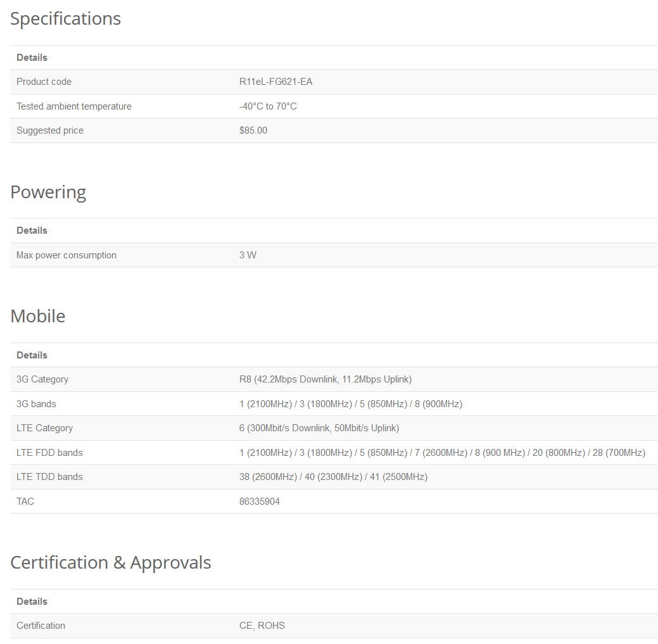Image resolution: width=658 pixels, height=644 pixels.
Task: Click the 3G Category label
Action: coord(42,379)
